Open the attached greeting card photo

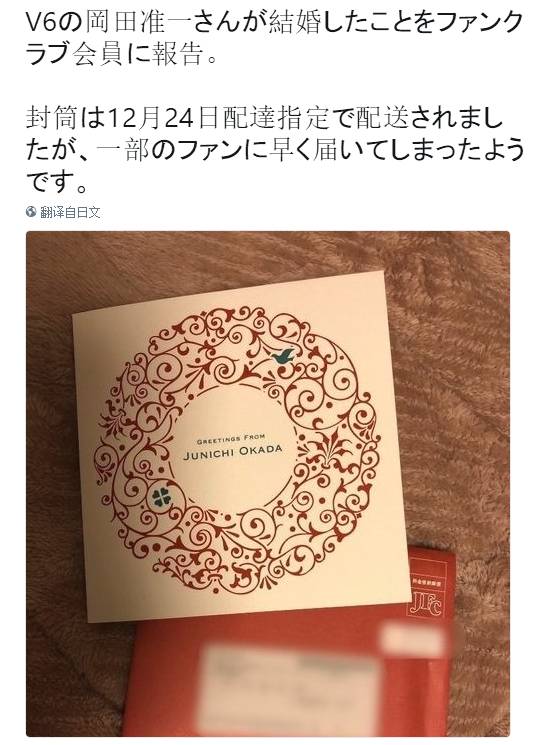click(268, 484)
